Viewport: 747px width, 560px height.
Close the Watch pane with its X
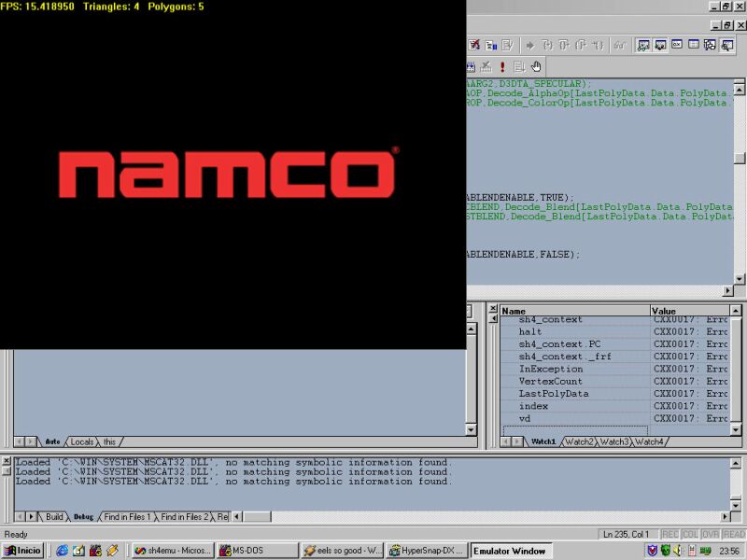pyautogui.click(x=493, y=308)
